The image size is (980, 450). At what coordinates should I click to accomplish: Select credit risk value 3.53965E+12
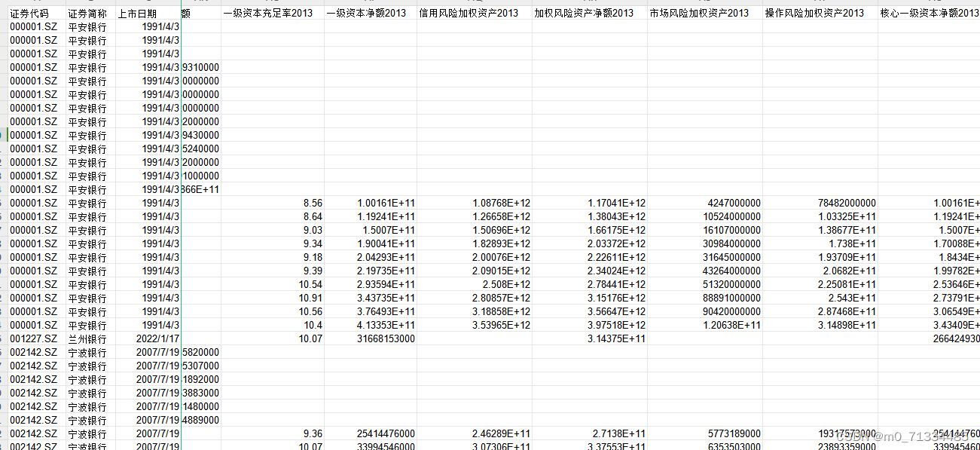pyautogui.click(x=475, y=325)
